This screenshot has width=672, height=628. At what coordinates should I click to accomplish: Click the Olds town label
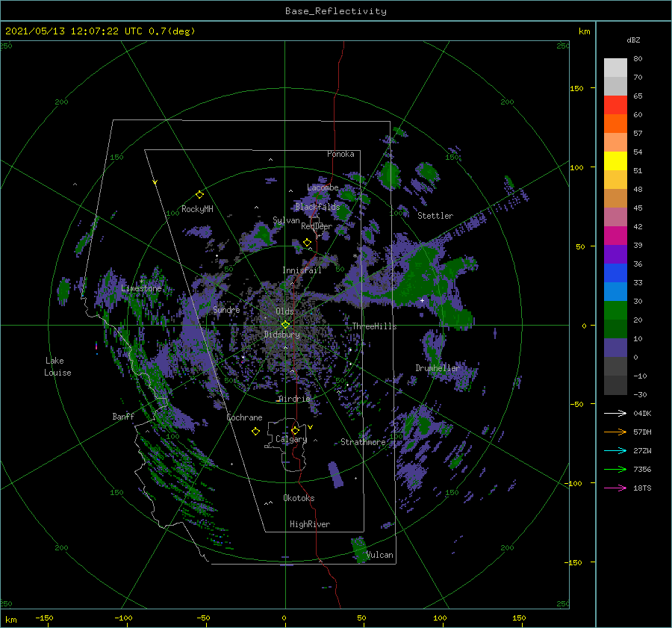284,311
